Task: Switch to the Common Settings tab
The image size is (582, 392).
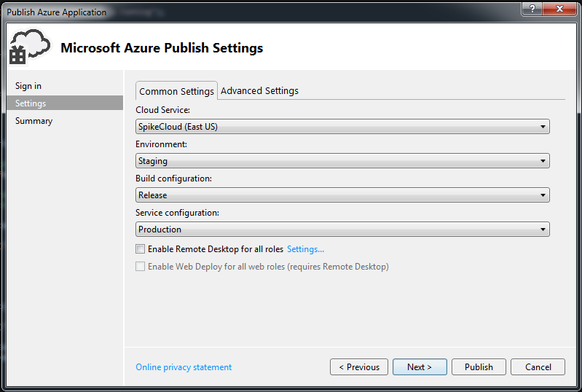Action: (x=176, y=91)
